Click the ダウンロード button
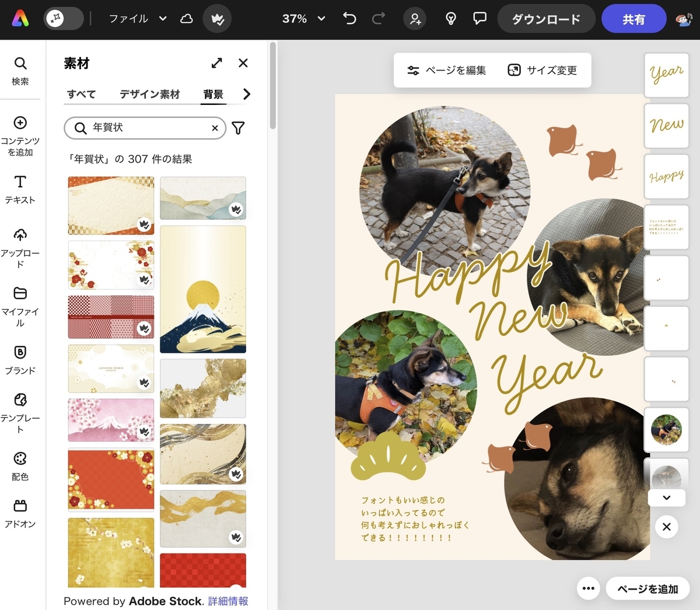This screenshot has height=610, width=700. click(x=546, y=19)
